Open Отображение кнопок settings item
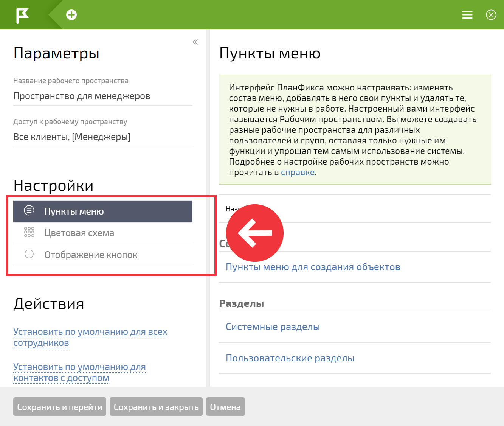This screenshot has width=504, height=426. click(x=103, y=255)
